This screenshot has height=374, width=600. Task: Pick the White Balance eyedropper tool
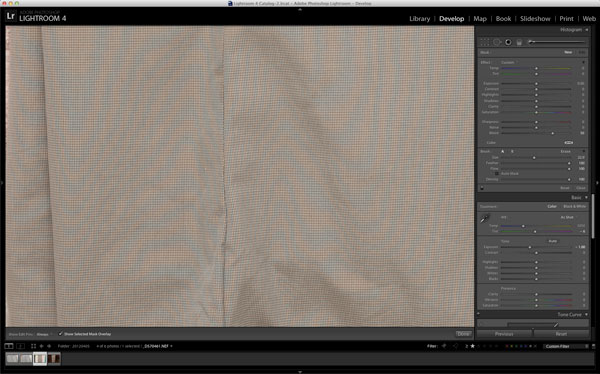tap(485, 219)
